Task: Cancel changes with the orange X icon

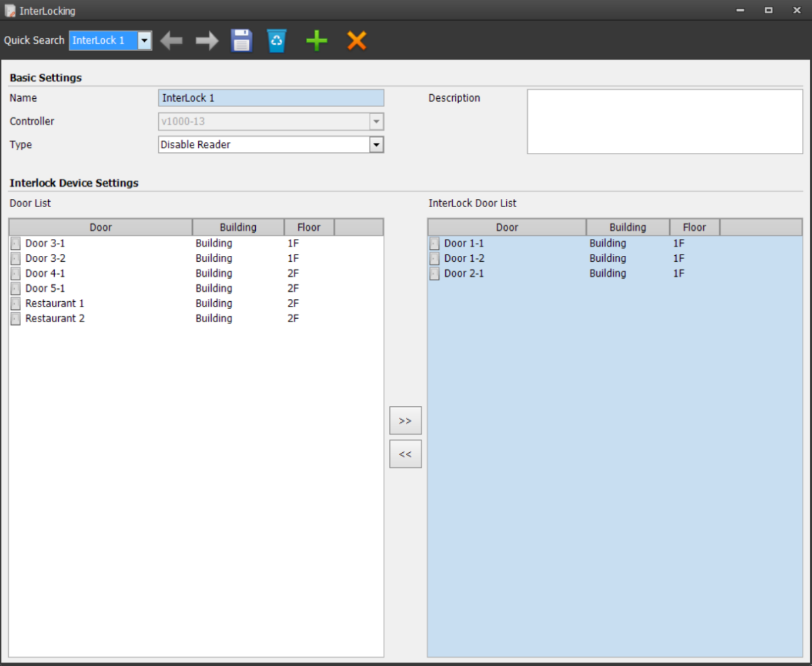Action: pyautogui.click(x=357, y=41)
